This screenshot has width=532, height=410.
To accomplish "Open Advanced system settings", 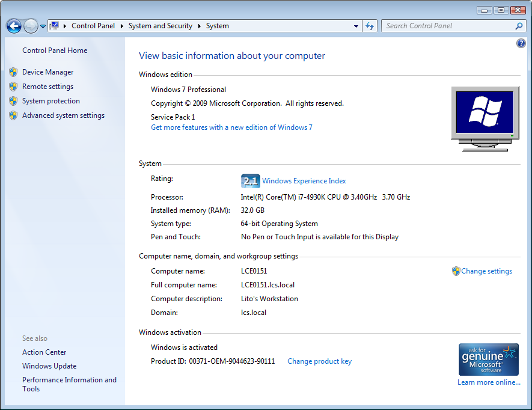I will pyautogui.click(x=64, y=115).
